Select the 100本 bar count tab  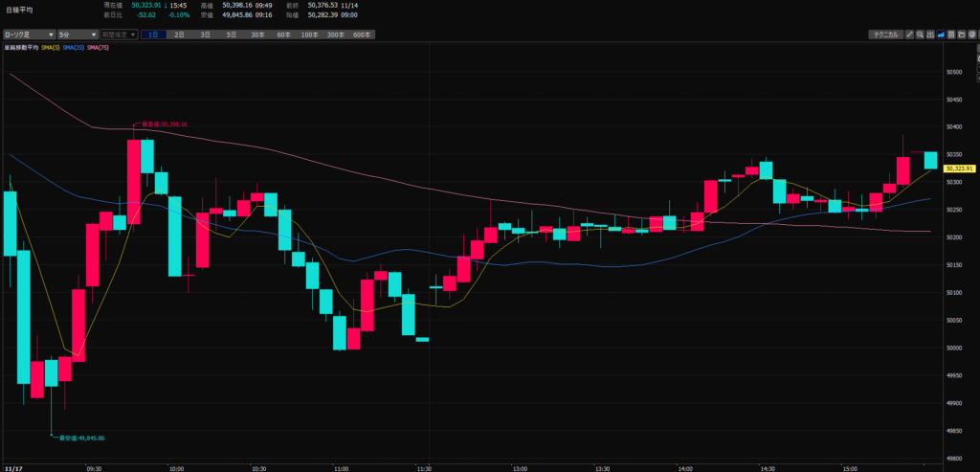point(309,34)
